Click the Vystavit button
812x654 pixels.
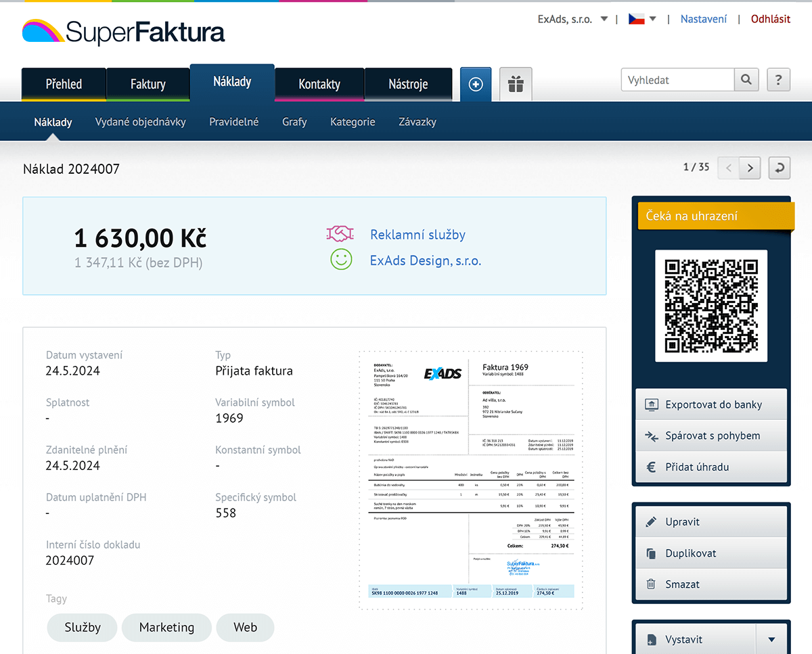click(696, 639)
